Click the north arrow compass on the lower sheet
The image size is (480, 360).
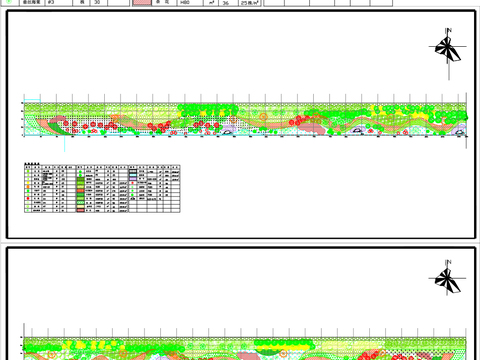click(448, 278)
